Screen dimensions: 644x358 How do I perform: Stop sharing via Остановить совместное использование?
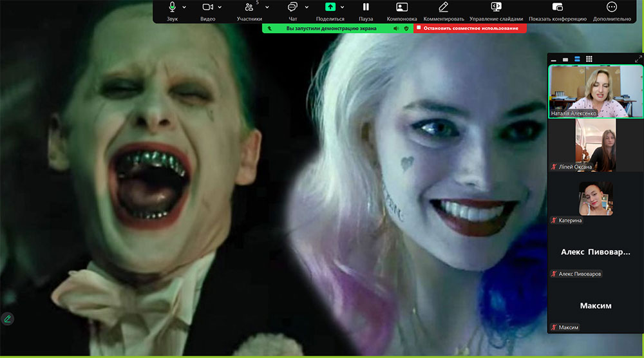pos(470,28)
